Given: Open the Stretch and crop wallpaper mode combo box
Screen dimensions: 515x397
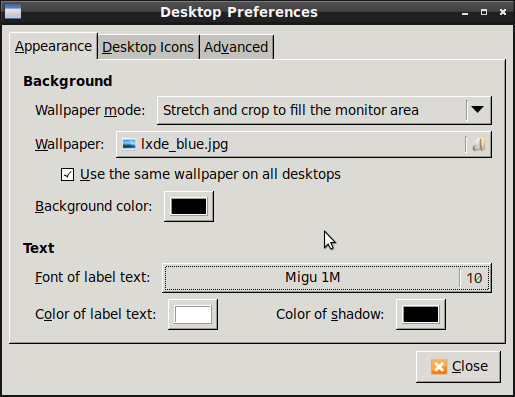Looking at the screenshot, I should [x=324, y=110].
